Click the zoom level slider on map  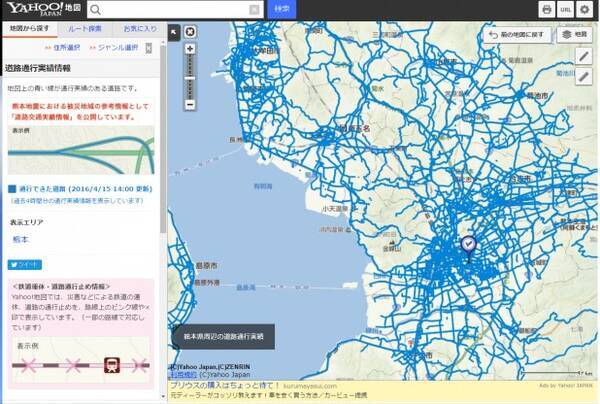coord(190,76)
